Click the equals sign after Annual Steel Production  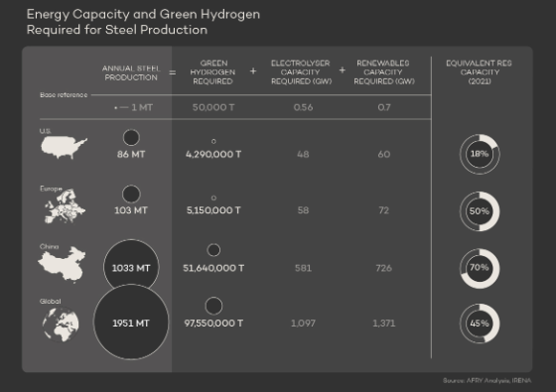(x=173, y=72)
